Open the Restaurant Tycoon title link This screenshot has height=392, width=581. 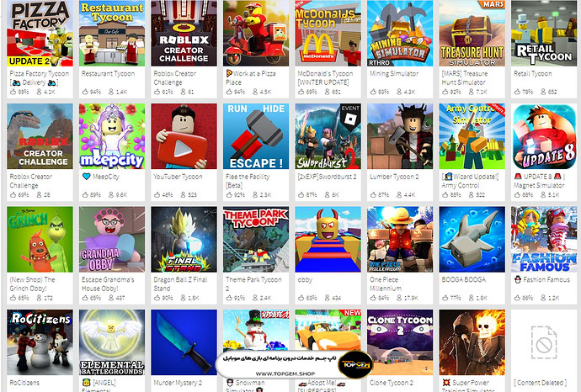click(108, 74)
